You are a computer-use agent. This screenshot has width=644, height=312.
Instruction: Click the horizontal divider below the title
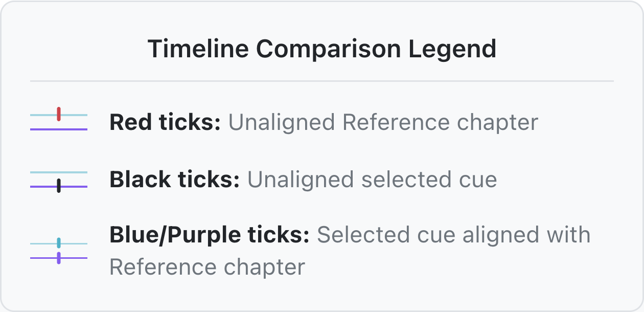pos(322,81)
